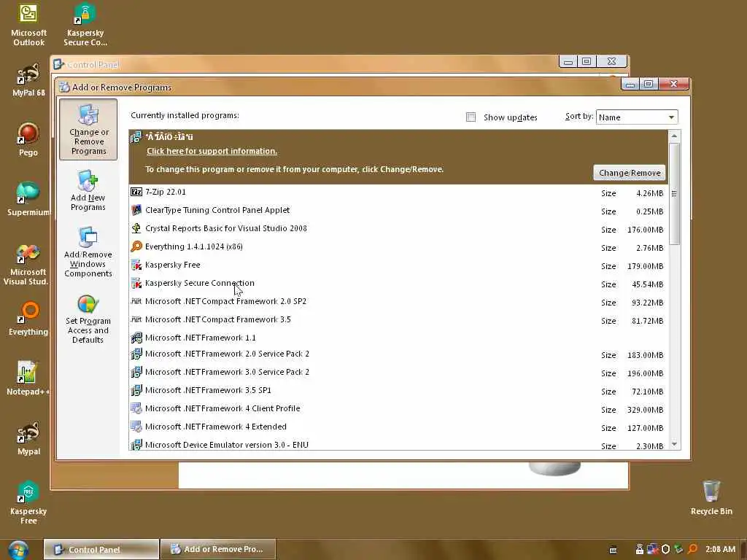Open Everything search desktop shortcut
The height and width of the screenshot is (560, 747).
click(x=28, y=319)
